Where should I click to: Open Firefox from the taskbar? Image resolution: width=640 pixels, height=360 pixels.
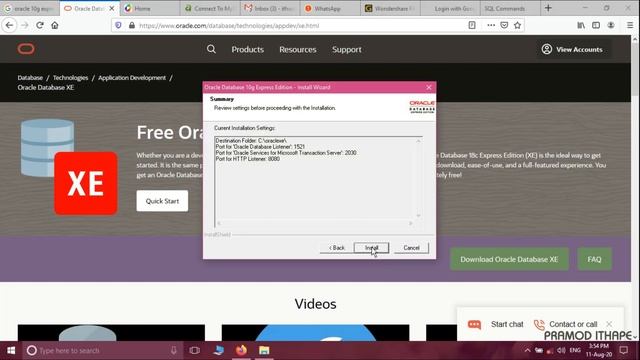tap(241, 350)
